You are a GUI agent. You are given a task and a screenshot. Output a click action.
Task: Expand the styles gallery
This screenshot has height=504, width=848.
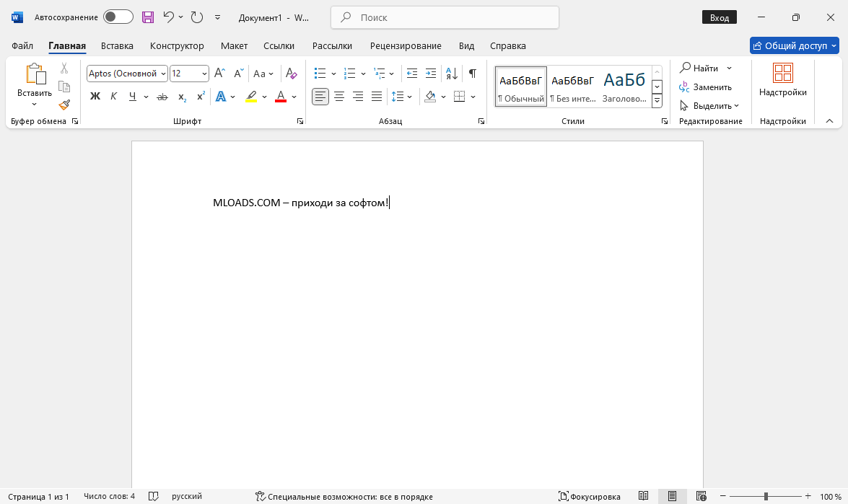pos(657,100)
